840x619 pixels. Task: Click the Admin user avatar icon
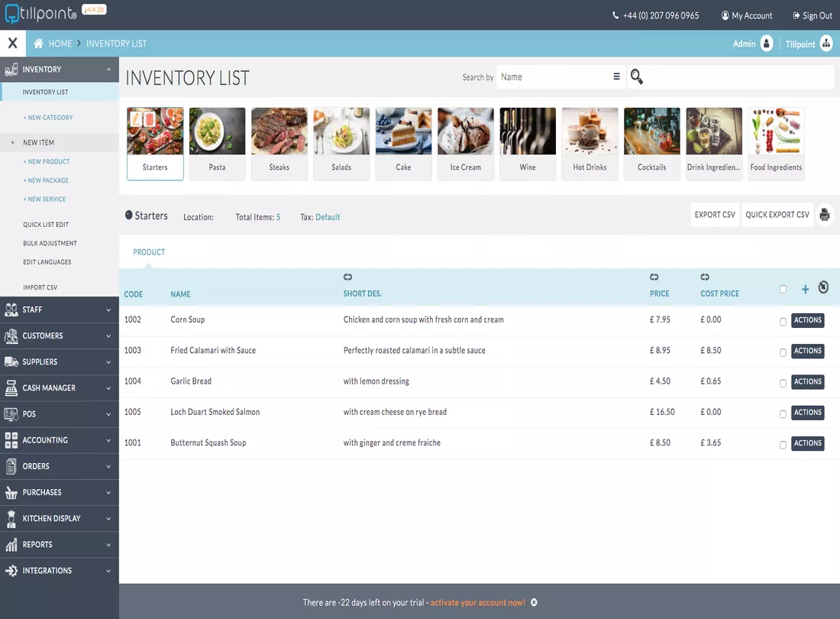[767, 44]
